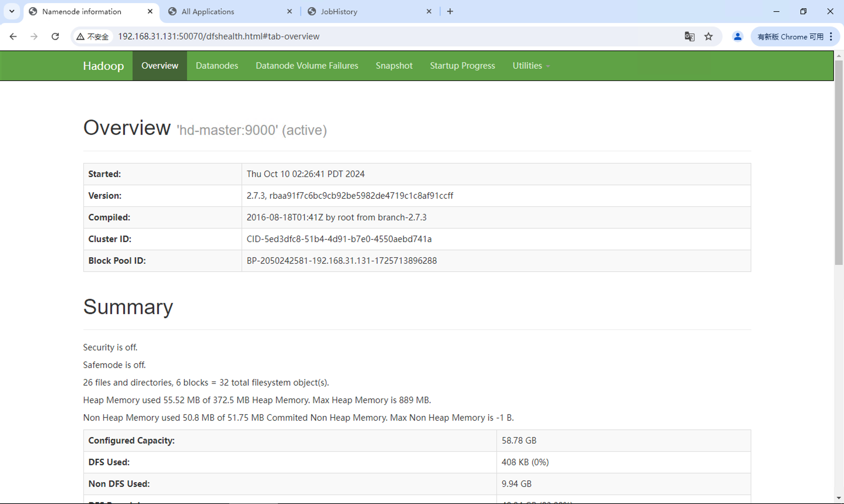The height and width of the screenshot is (504, 844).
Task: Switch to the All Applications browser tab
Action: (x=208, y=11)
